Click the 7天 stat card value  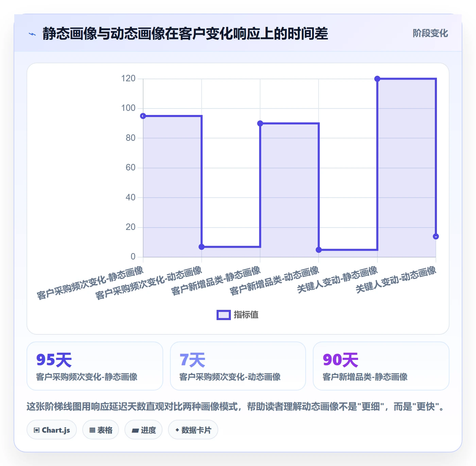coord(192,360)
